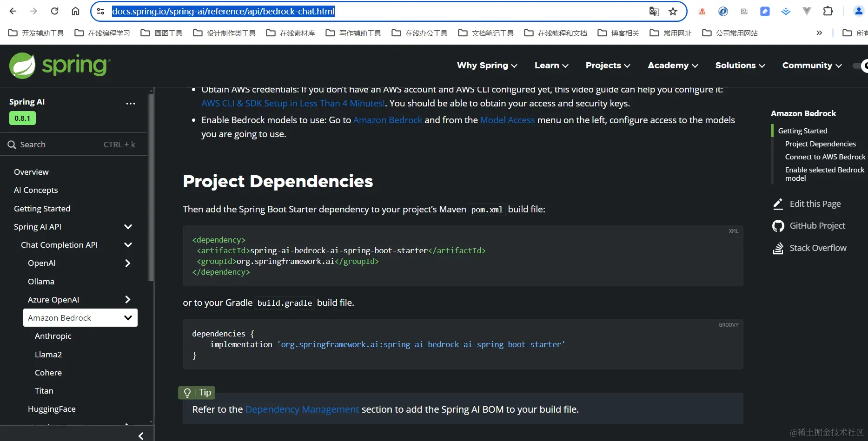Open Spring AI three-dot options menu

[x=131, y=103]
